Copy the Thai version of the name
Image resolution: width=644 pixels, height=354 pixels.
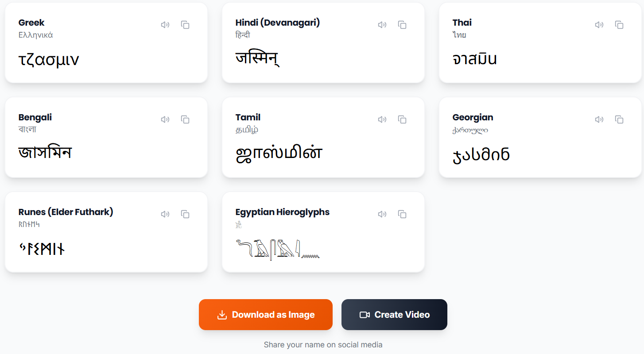[619, 25]
